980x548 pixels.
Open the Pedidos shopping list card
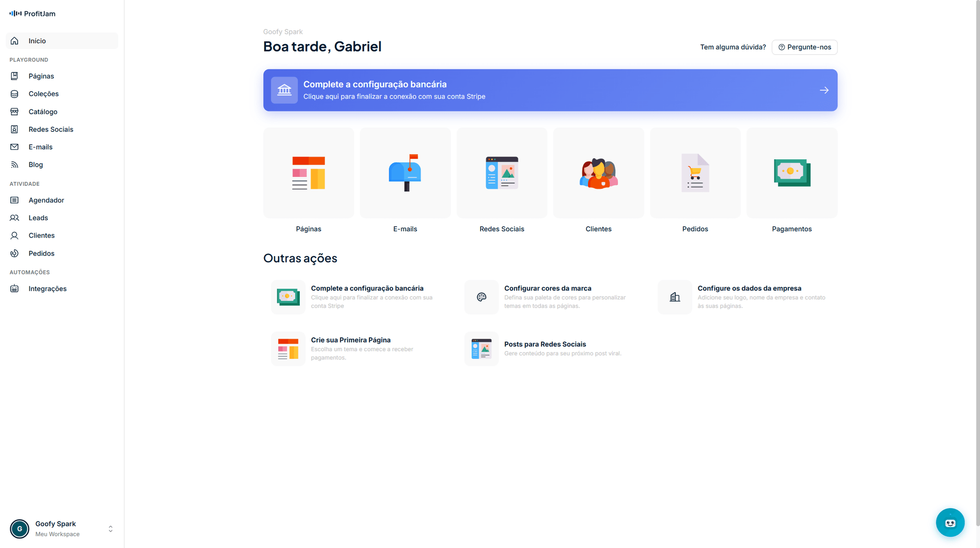695,173
